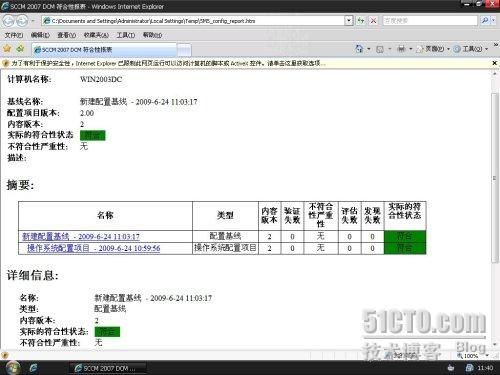Open the 文件 (File) menu
Image resolution: width=500 pixels, height=375 pixels.
[14, 35]
